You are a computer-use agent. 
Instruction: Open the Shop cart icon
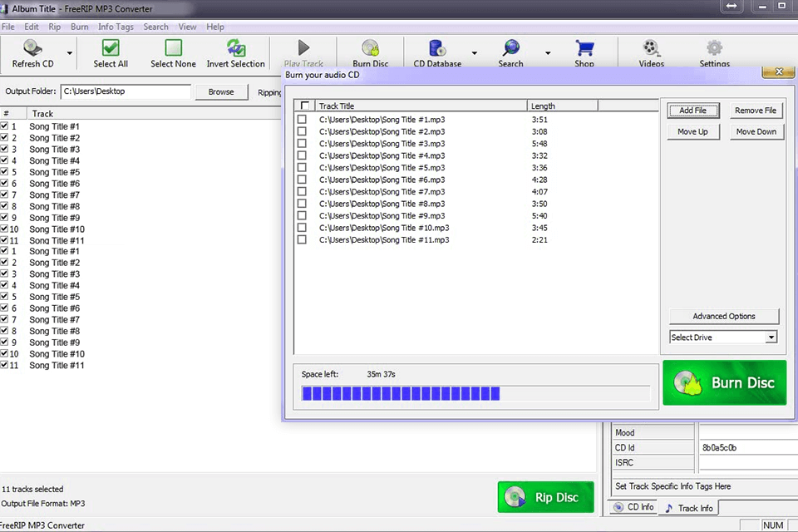(x=584, y=48)
